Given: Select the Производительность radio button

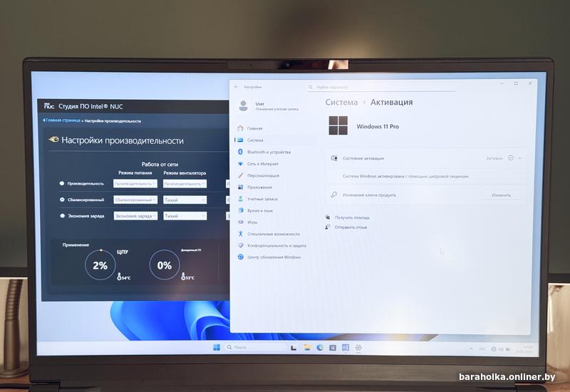Looking at the screenshot, I should click(x=62, y=184).
